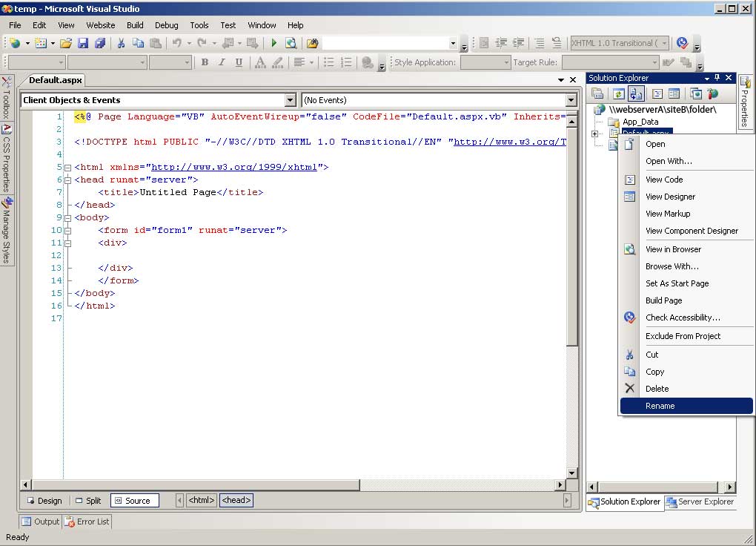Save the file with the floppy icon
The height and width of the screenshot is (546, 756).
coord(83,44)
